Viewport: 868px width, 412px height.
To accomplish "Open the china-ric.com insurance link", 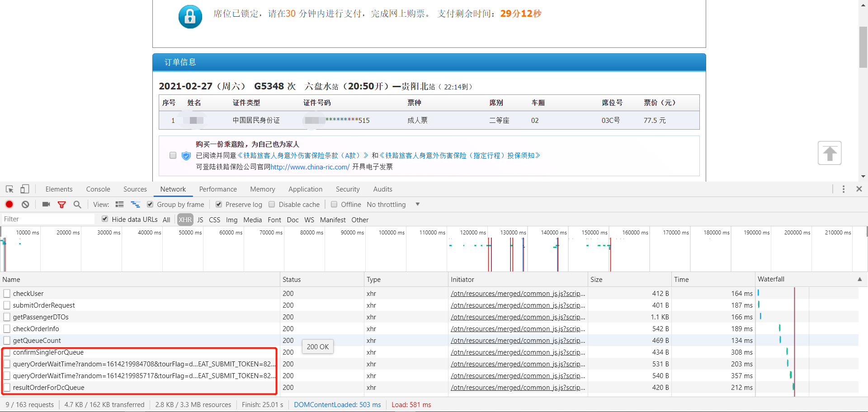I will (x=310, y=167).
